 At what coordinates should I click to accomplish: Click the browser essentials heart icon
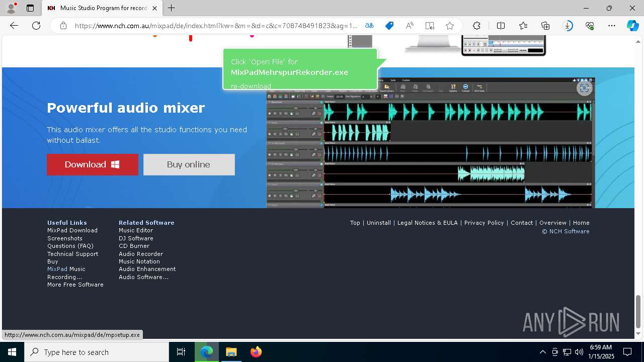(x=590, y=26)
